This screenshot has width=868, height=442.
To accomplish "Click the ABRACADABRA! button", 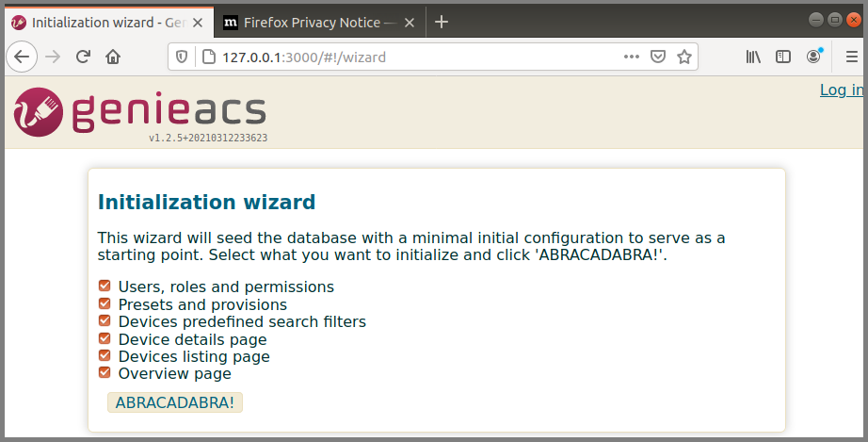I will coord(175,402).
